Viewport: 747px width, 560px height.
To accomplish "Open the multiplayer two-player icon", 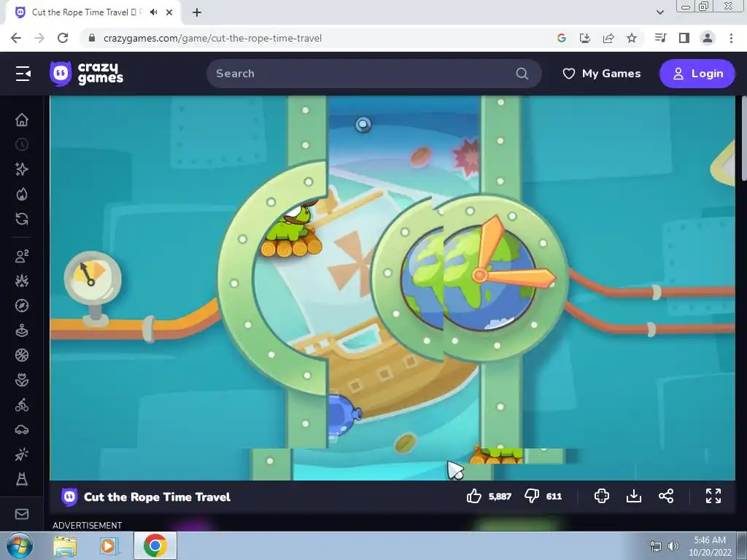I will point(22,256).
